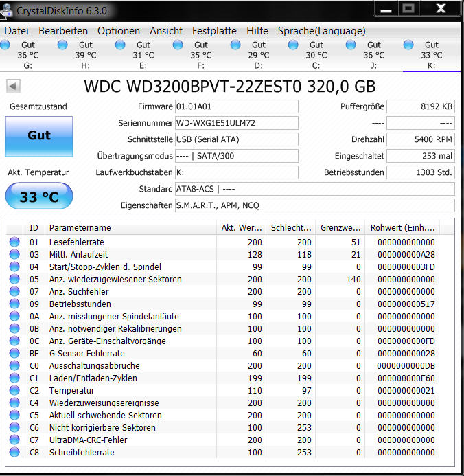Viewport: 464px width, 476px height.
Task: Click the status orb of Mittl. Anlaufzeit row
Action: (x=14, y=254)
